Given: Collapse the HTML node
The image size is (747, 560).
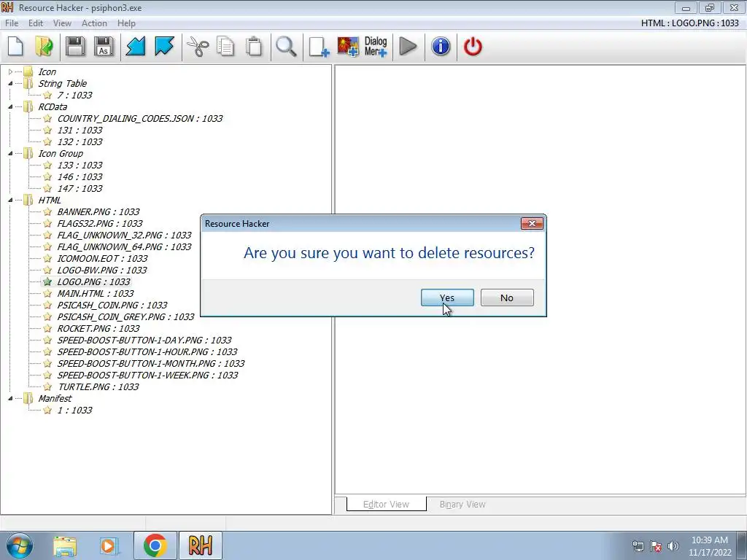Looking at the screenshot, I should [x=10, y=200].
